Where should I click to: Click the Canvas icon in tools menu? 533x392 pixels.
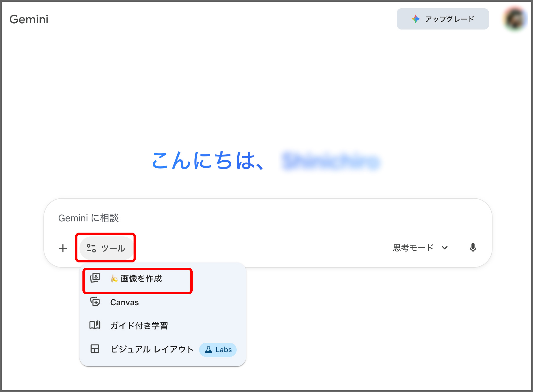pyautogui.click(x=95, y=302)
